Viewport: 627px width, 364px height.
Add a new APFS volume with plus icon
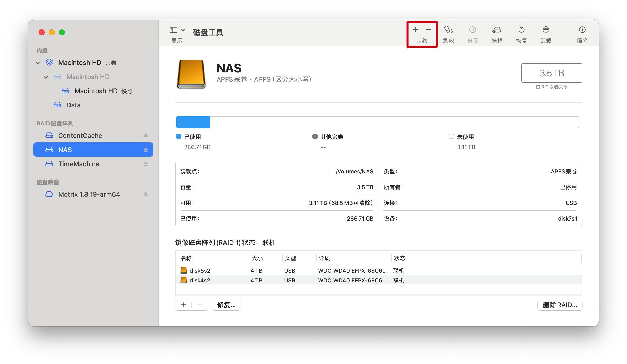(x=415, y=30)
